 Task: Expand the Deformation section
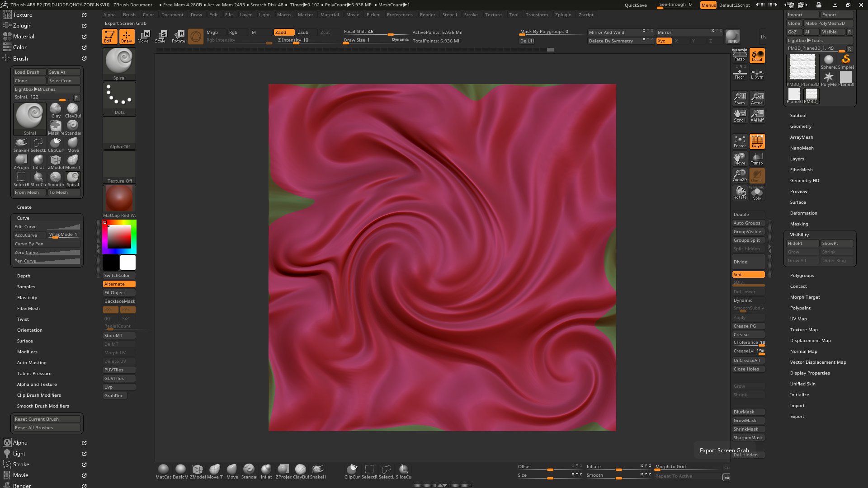804,213
